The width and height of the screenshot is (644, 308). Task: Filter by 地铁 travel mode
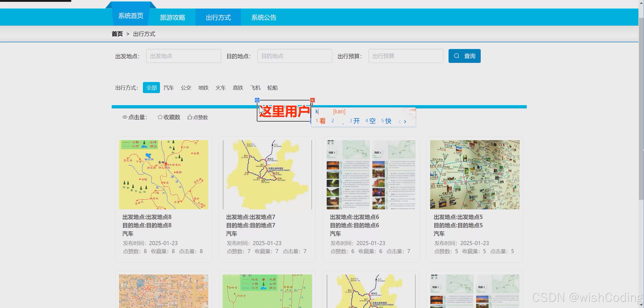point(203,88)
